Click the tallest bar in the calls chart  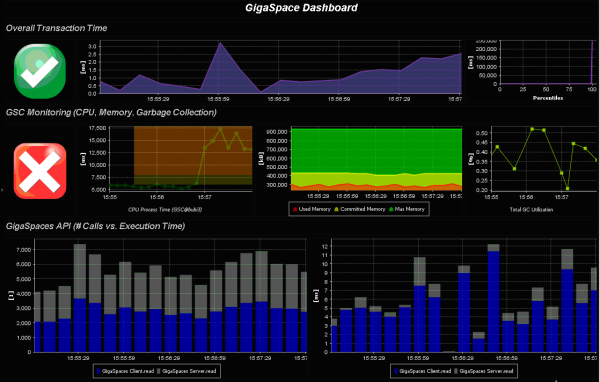pyautogui.click(x=80, y=298)
